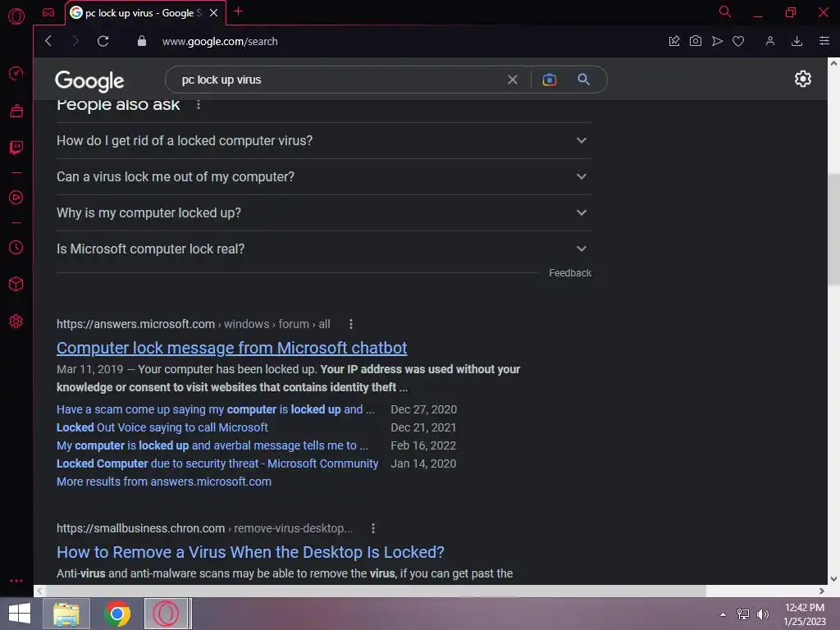Expand 'How do I get rid of a locked computer virus?'
840x630 pixels.
pos(323,140)
